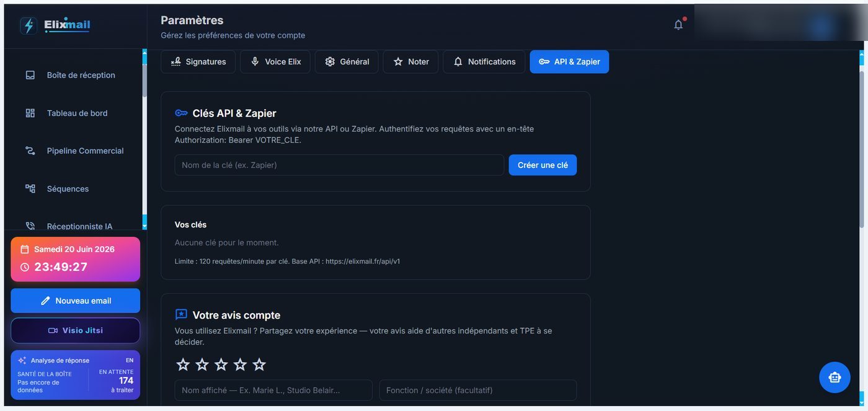
Task: Open the Signatures tab
Action: point(198,61)
